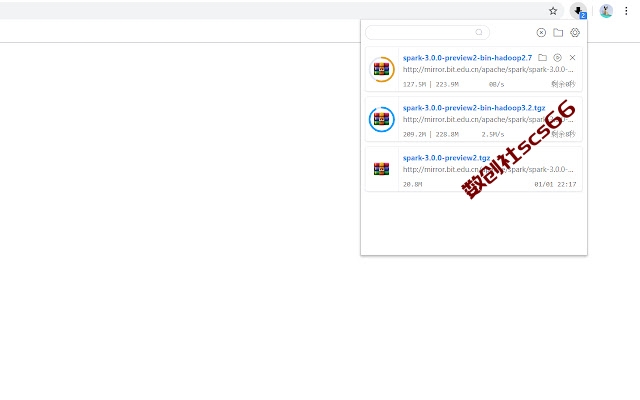640x400 pixels.
Task: Click the 2.5M/s speed text
Action: point(493,134)
